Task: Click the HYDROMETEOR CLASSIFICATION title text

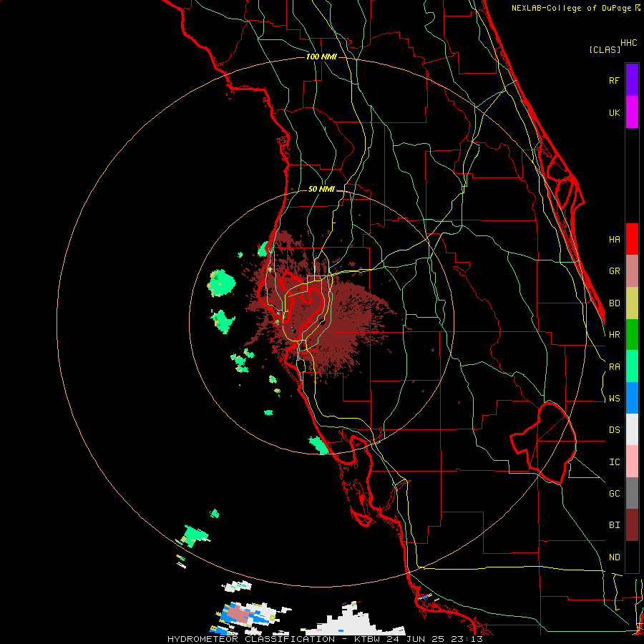Action: [x=251, y=639]
